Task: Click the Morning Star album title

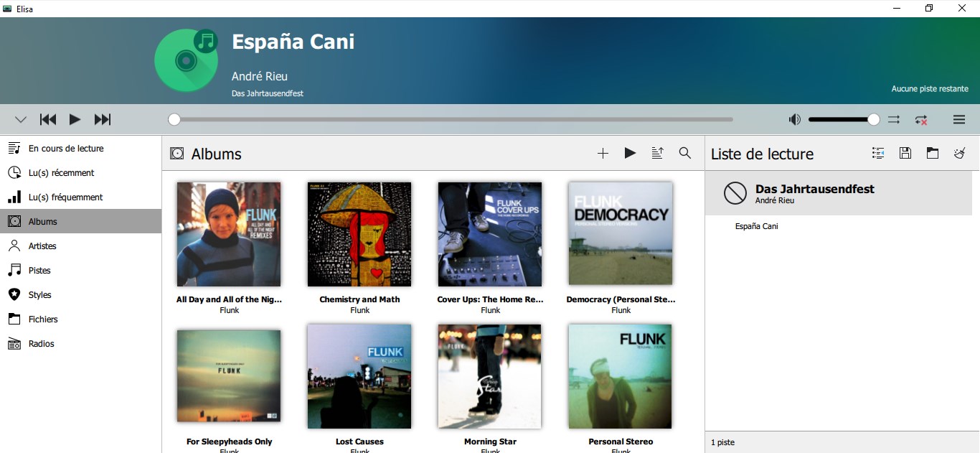Action: point(490,442)
